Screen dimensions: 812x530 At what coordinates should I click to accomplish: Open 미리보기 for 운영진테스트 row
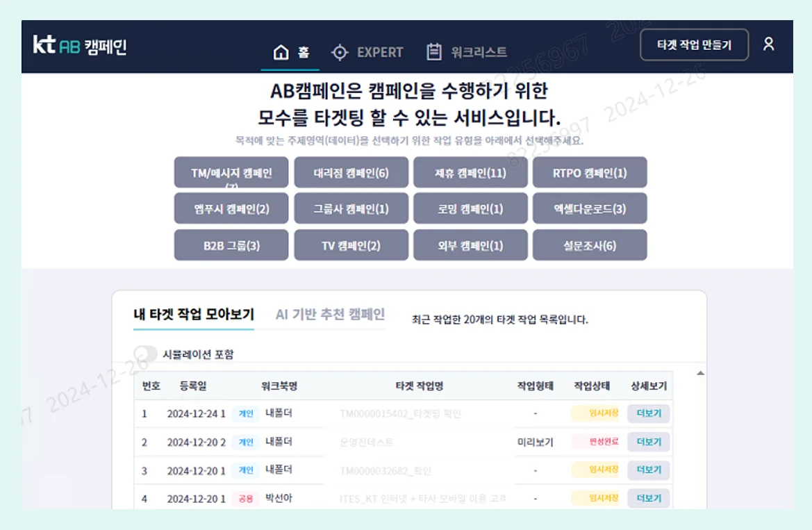(x=537, y=442)
